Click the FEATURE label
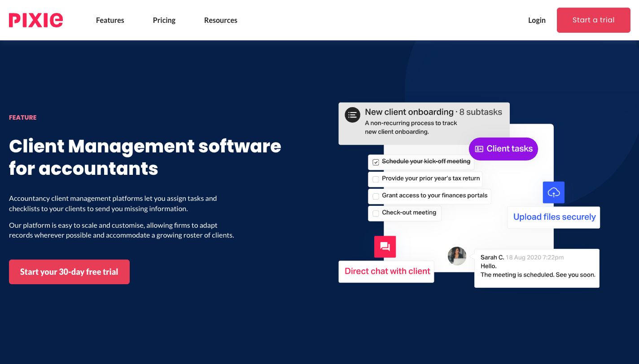Image resolution: width=639 pixels, height=364 pixels. [x=23, y=117]
